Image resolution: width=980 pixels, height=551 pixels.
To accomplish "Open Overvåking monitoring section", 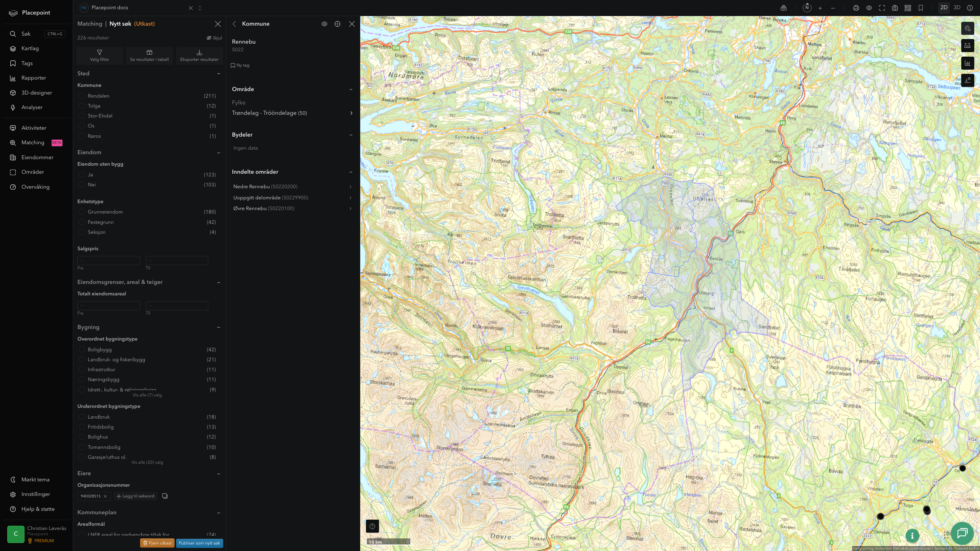I will (x=35, y=187).
